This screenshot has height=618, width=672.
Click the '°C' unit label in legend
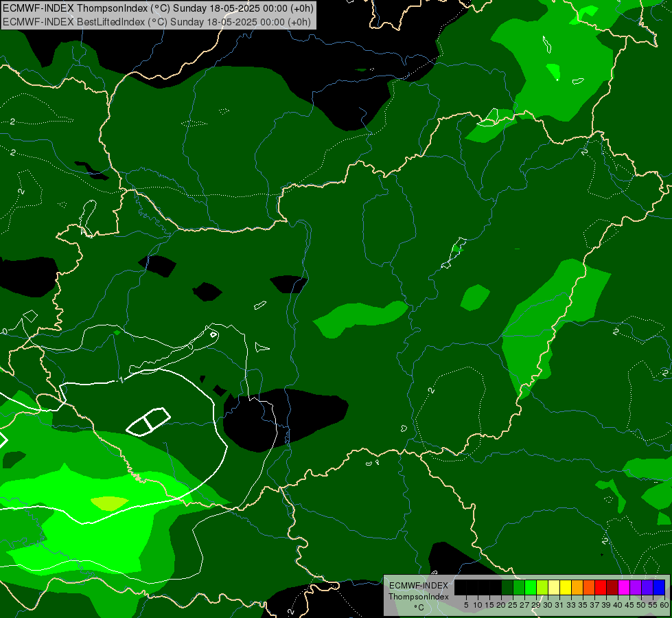click(x=419, y=607)
